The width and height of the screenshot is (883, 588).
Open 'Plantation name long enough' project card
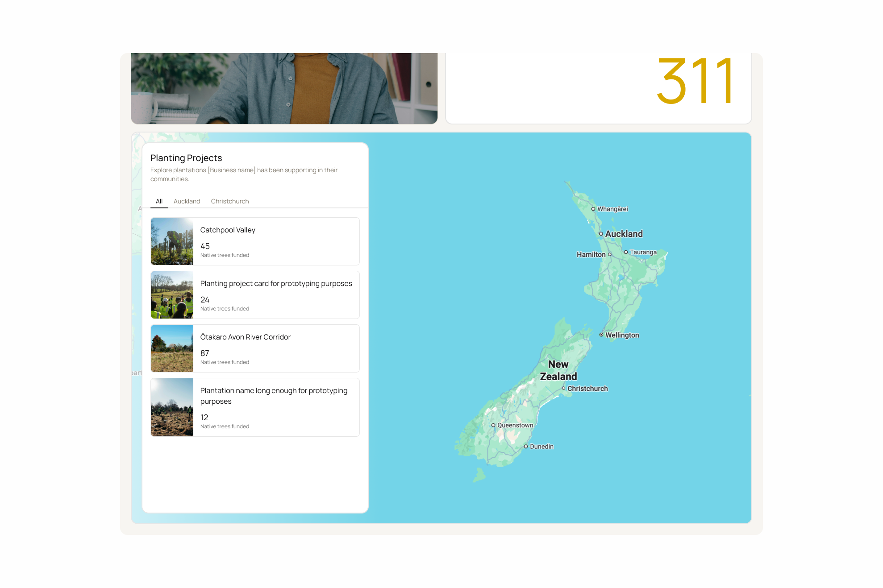255,407
